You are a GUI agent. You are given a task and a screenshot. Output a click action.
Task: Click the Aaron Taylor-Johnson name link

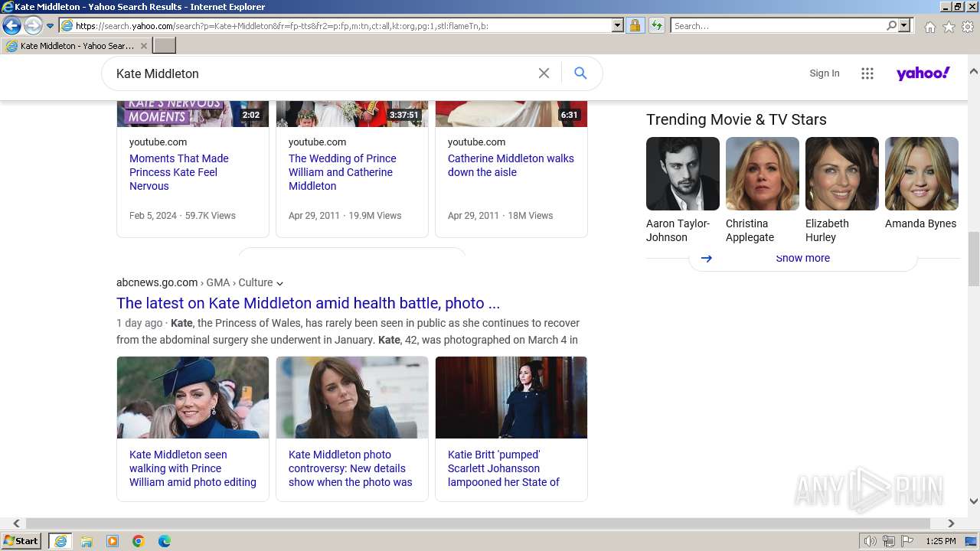678,230
